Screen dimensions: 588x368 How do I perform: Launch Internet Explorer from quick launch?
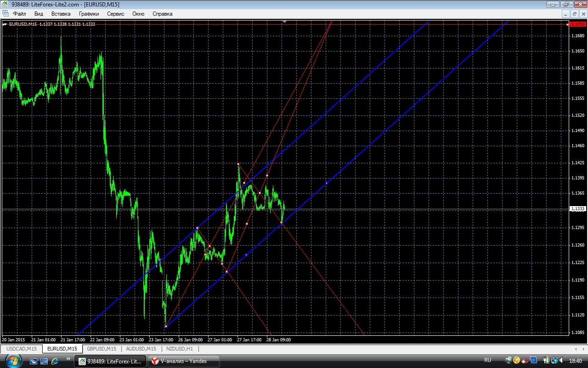(x=55, y=361)
